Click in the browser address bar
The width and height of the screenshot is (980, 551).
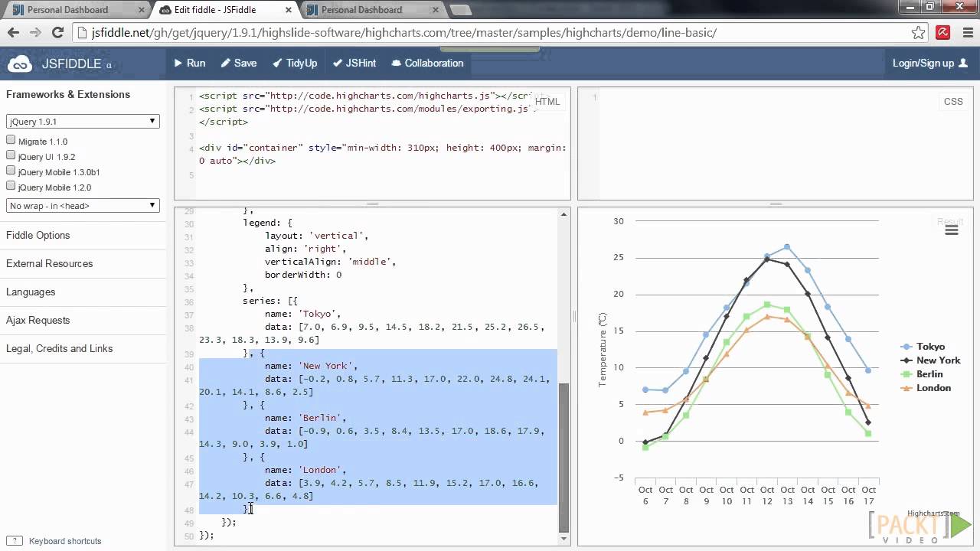click(490, 33)
